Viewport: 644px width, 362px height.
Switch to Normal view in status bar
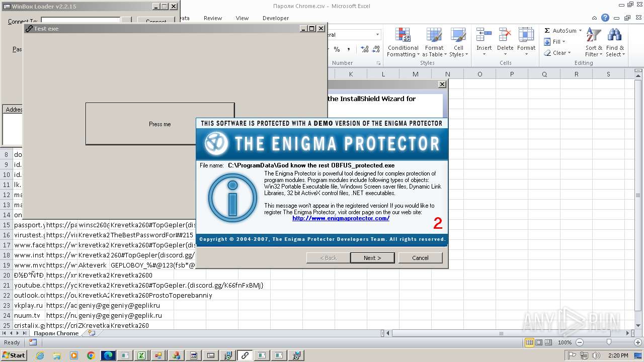coord(529,342)
